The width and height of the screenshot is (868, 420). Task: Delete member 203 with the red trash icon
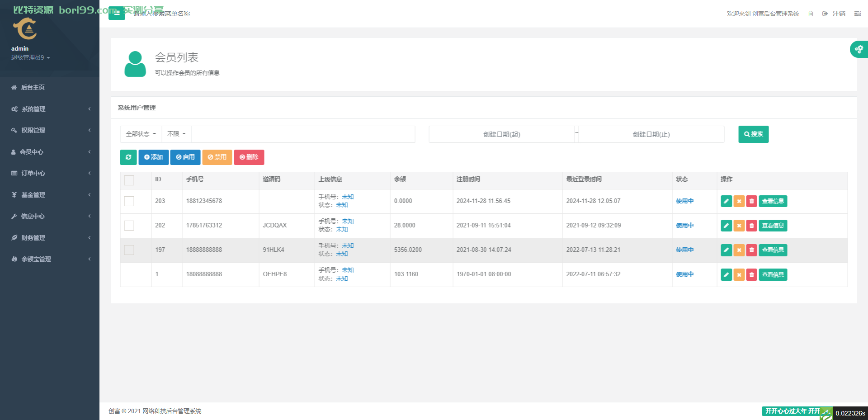point(751,201)
